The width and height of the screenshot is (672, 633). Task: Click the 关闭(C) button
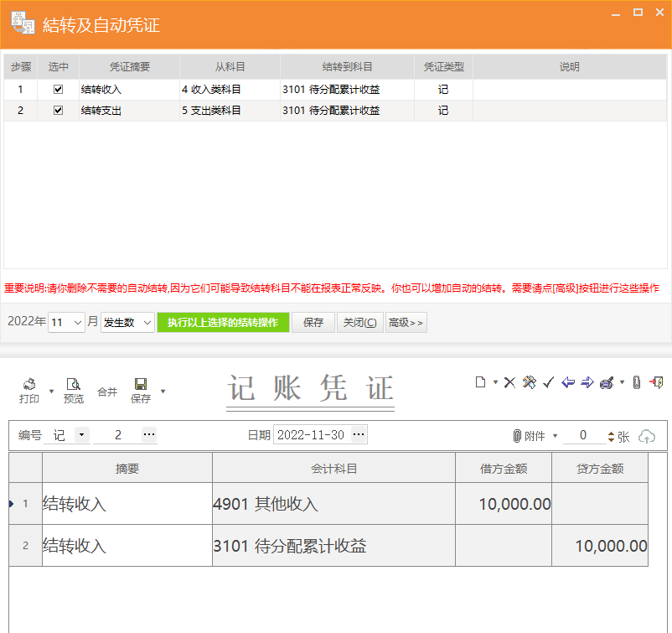[360, 323]
